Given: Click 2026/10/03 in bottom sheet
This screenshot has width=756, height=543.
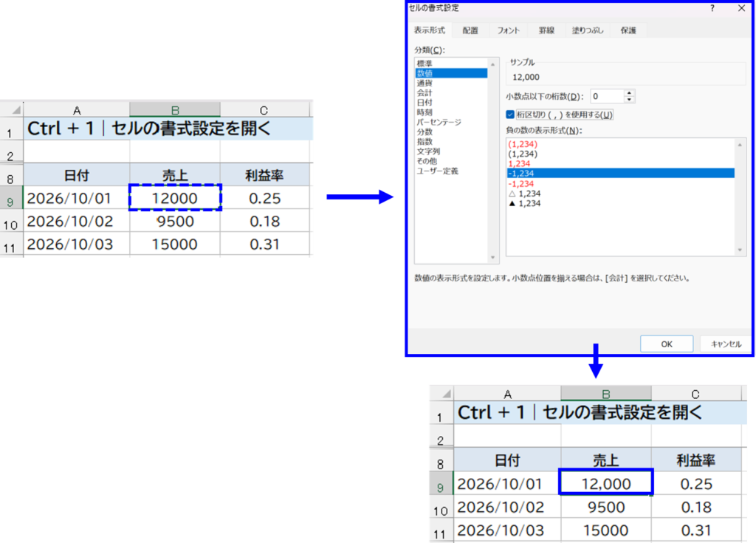Looking at the screenshot, I should (x=507, y=530).
